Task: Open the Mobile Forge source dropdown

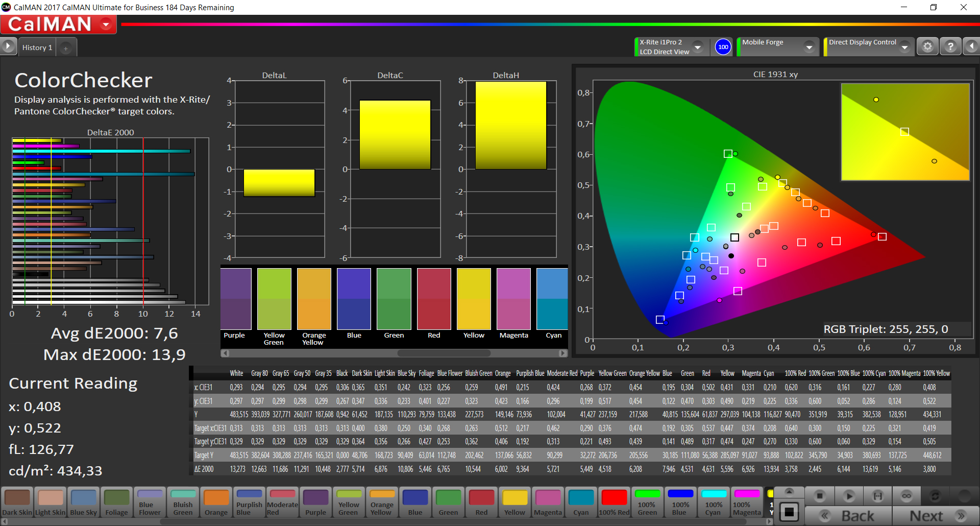Action: pyautogui.click(x=809, y=47)
